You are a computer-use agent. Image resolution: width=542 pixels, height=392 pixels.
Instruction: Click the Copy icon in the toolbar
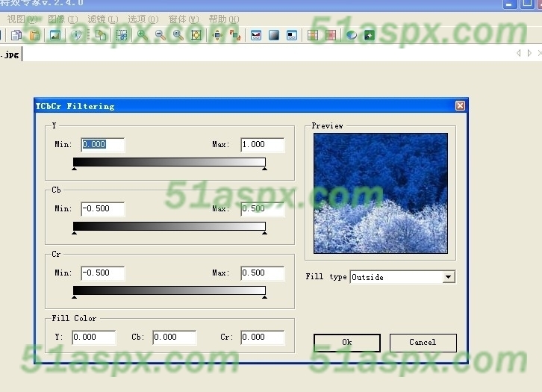(16, 35)
